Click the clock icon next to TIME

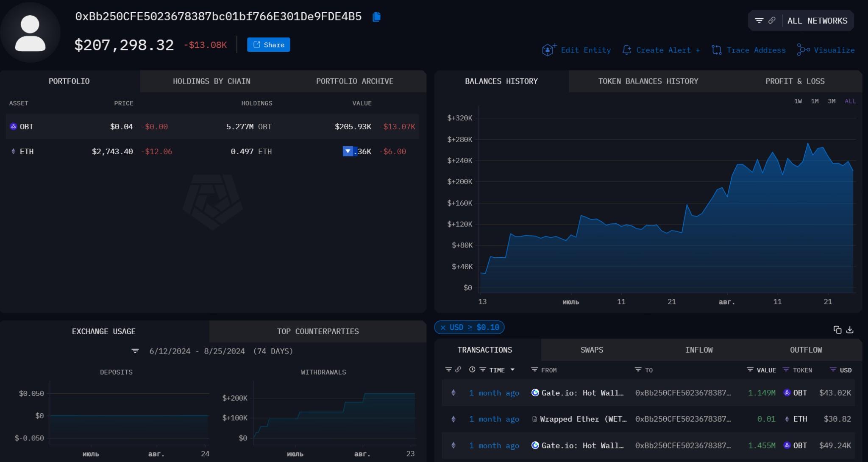[472, 370]
